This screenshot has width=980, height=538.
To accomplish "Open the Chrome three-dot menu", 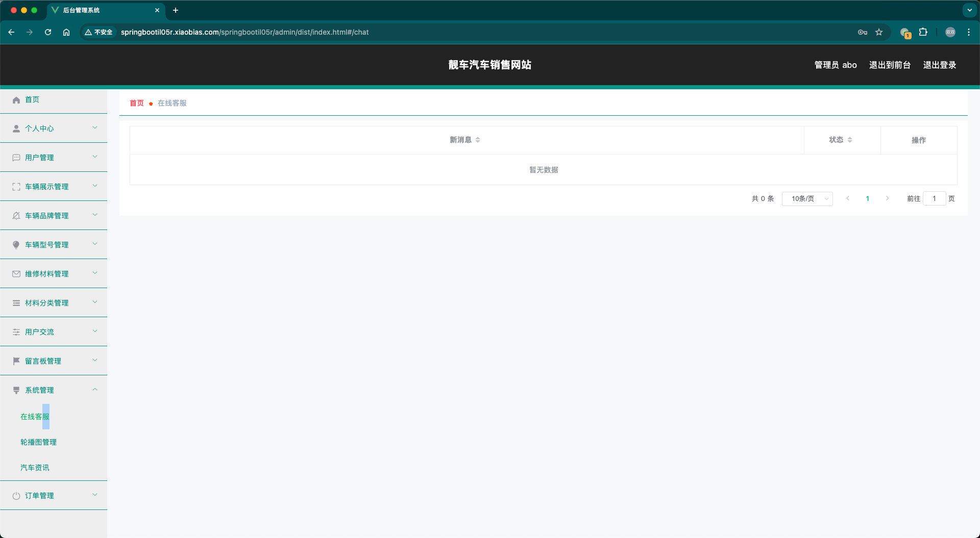I will coord(969,32).
